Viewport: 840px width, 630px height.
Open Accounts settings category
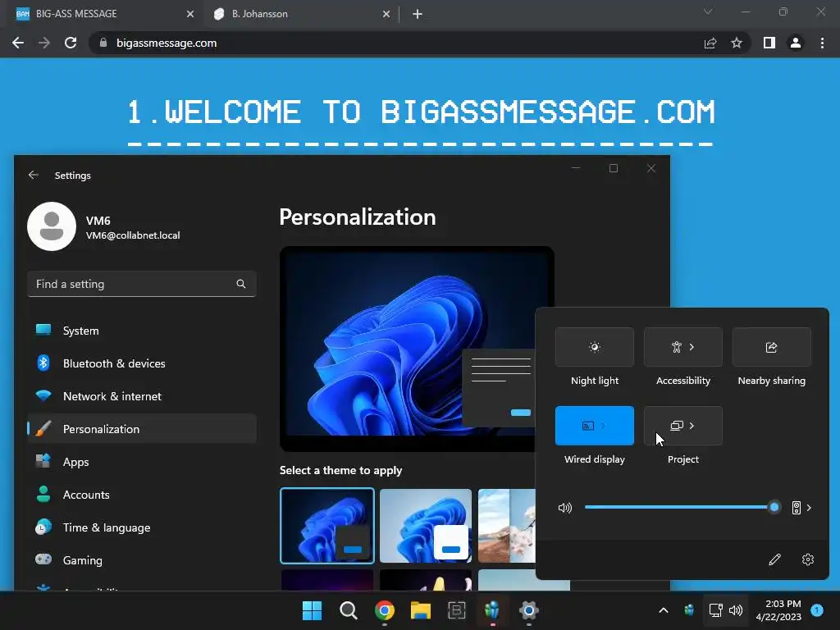(141, 495)
